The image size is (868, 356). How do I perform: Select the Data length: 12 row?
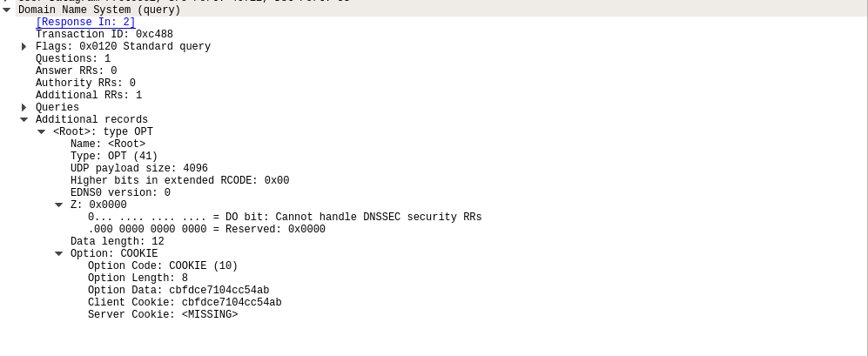tap(118, 241)
